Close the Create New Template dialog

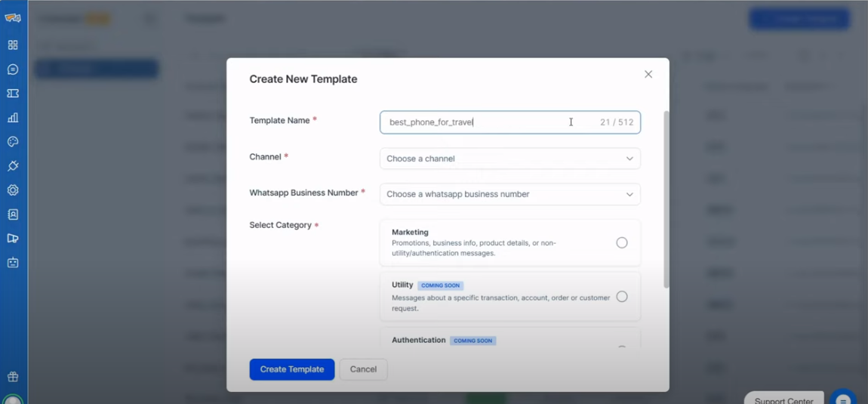[x=648, y=74]
